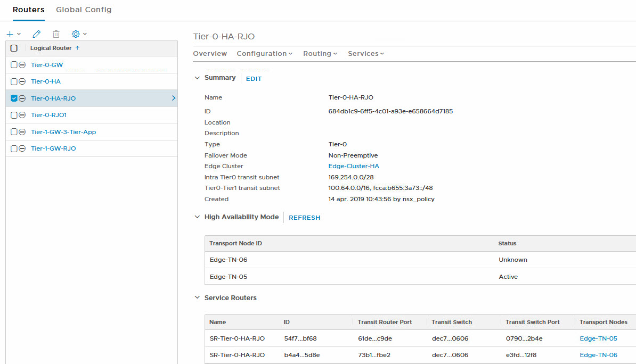Click EDIT next to Summary
Image resolution: width=636 pixels, height=364 pixels.
click(x=254, y=79)
